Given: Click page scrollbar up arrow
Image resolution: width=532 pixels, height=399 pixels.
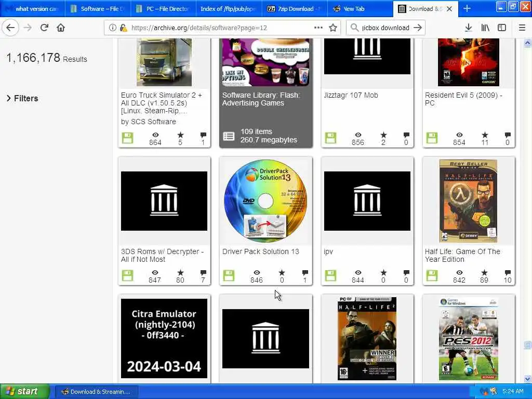Looking at the screenshot, I should pos(527,43).
